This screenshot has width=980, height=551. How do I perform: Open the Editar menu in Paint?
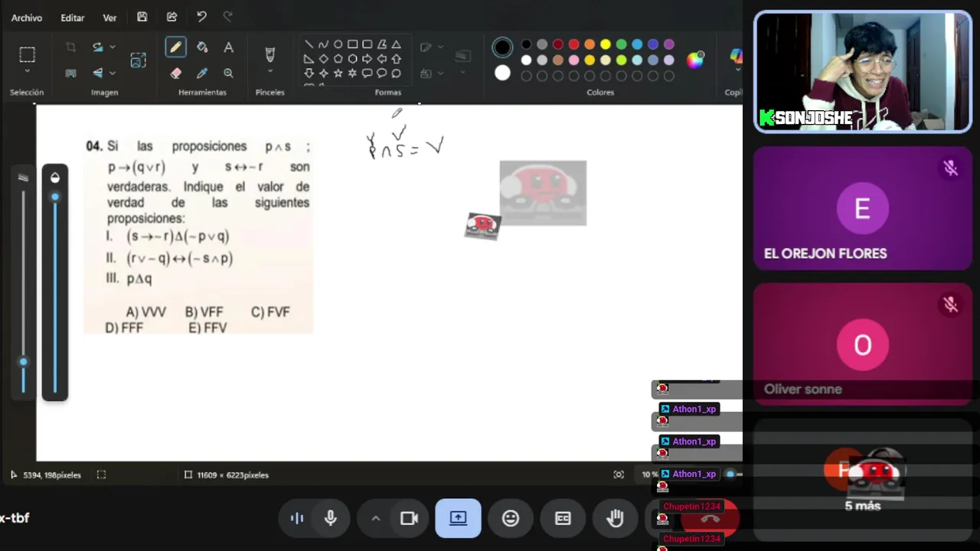coord(73,18)
